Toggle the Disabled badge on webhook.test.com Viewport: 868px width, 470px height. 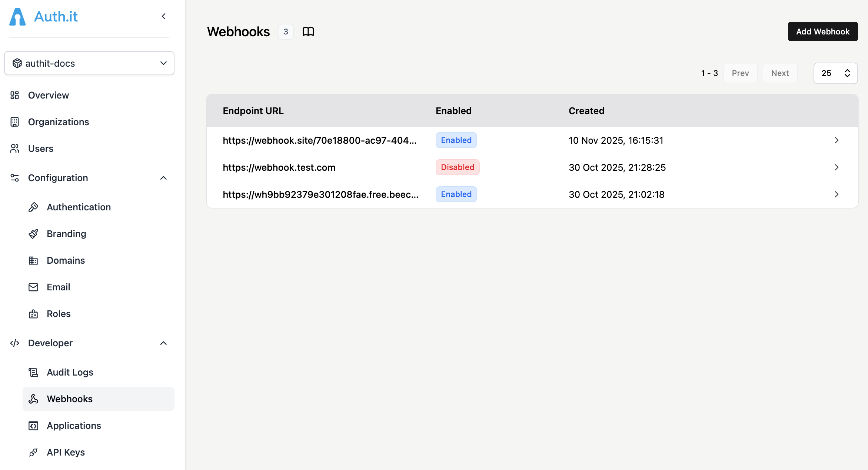[457, 167]
